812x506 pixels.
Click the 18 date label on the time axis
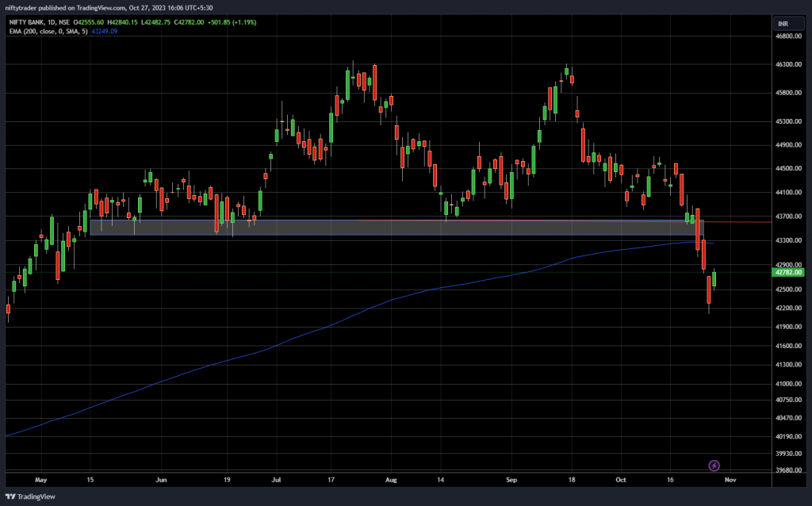[x=572, y=480]
